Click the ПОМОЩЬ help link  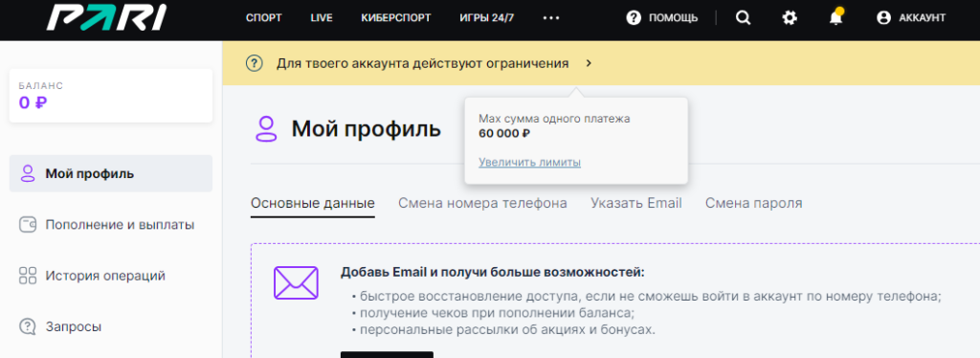pos(673,18)
